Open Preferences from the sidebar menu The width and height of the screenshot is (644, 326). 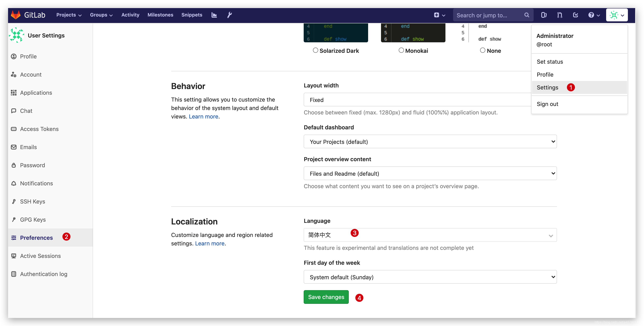coord(37,237)
